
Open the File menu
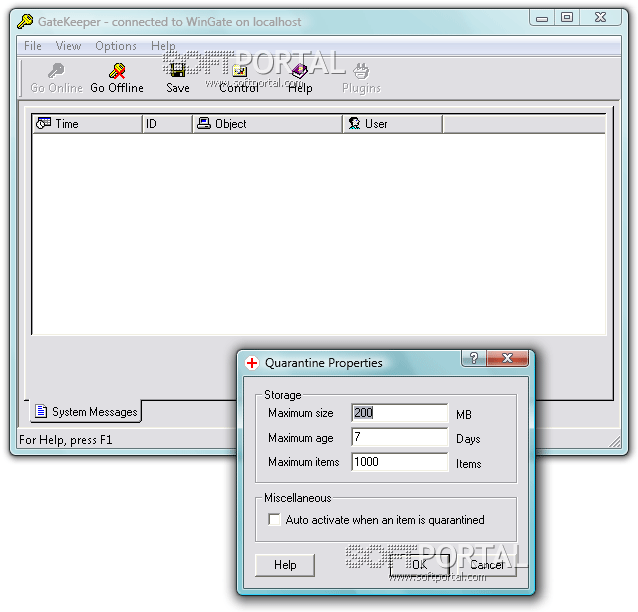pos(33,46)
